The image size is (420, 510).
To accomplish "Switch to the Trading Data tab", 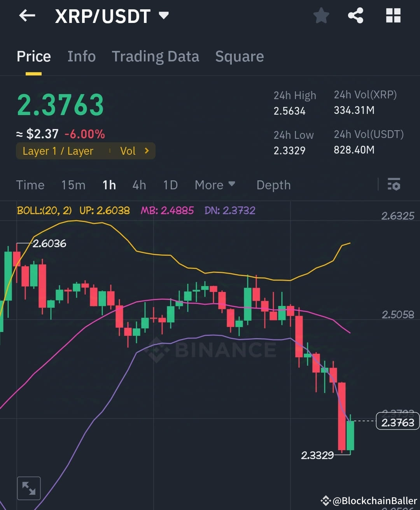I will click(x=156, y=57).
